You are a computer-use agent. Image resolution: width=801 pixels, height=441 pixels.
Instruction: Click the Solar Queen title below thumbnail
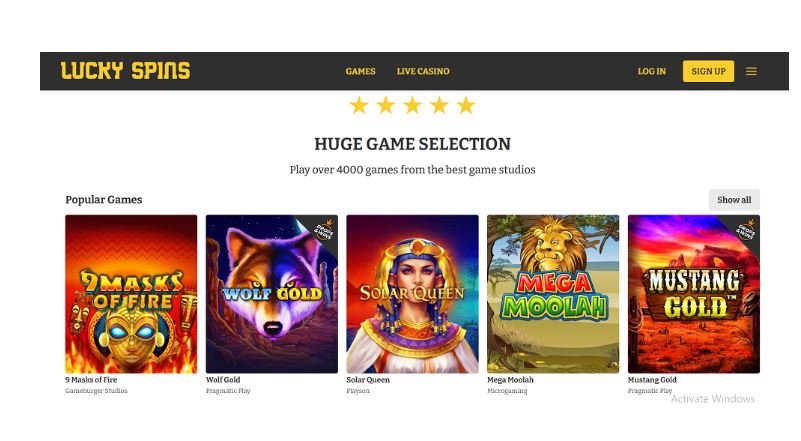point(368,380)
